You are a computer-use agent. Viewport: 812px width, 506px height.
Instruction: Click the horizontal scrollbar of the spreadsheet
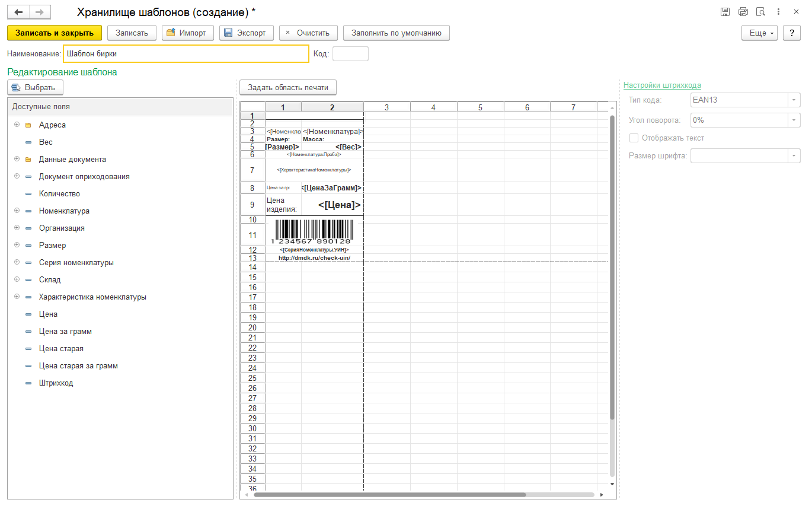coord(389,495)
